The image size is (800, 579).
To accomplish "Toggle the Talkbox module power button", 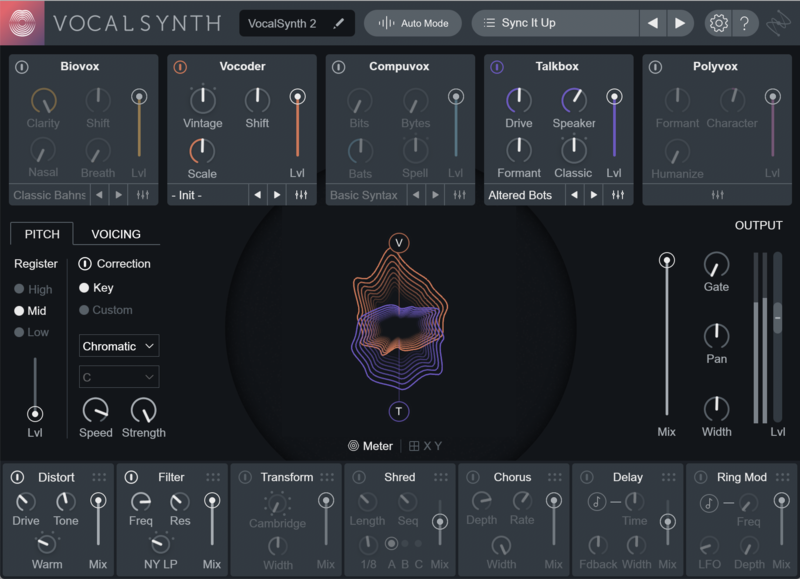I will click(497, 67).
